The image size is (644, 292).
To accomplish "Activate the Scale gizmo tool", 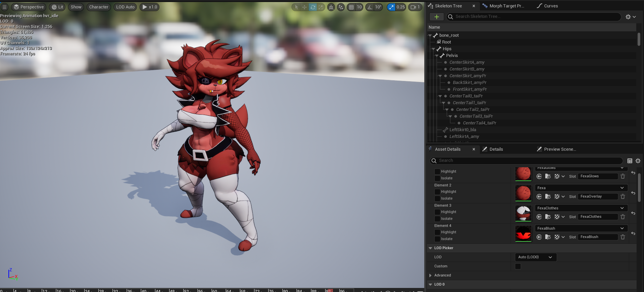I will (x=320, y=7).
